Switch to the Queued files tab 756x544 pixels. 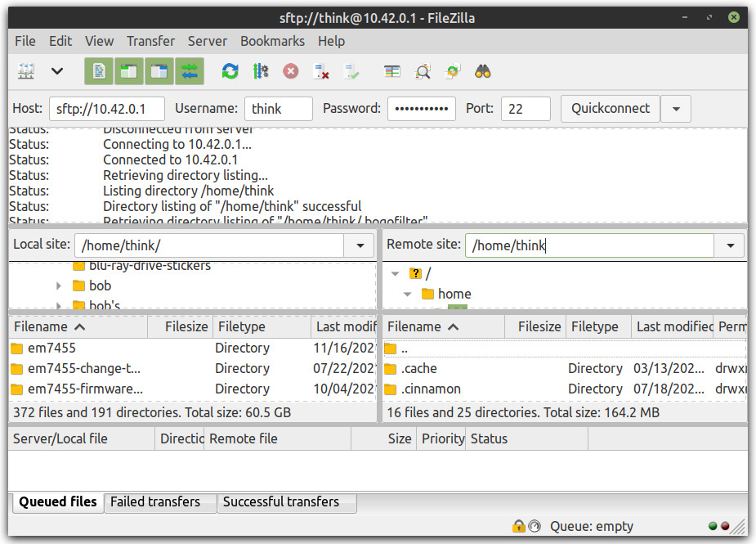[57, 502]
